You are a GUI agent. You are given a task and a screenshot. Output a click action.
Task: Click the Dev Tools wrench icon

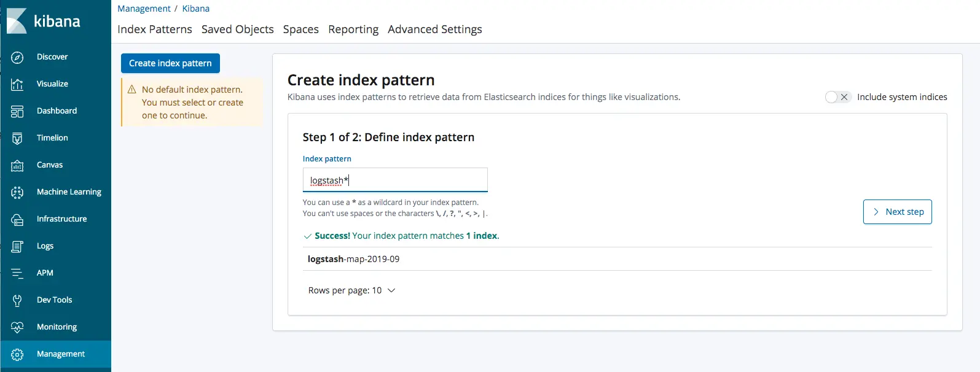(x=17, y=300)
